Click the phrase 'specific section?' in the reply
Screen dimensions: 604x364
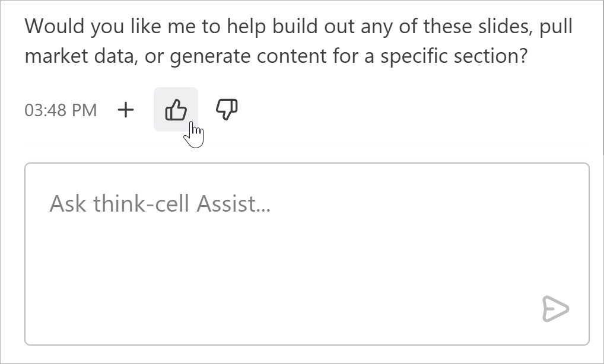(454, 56)
